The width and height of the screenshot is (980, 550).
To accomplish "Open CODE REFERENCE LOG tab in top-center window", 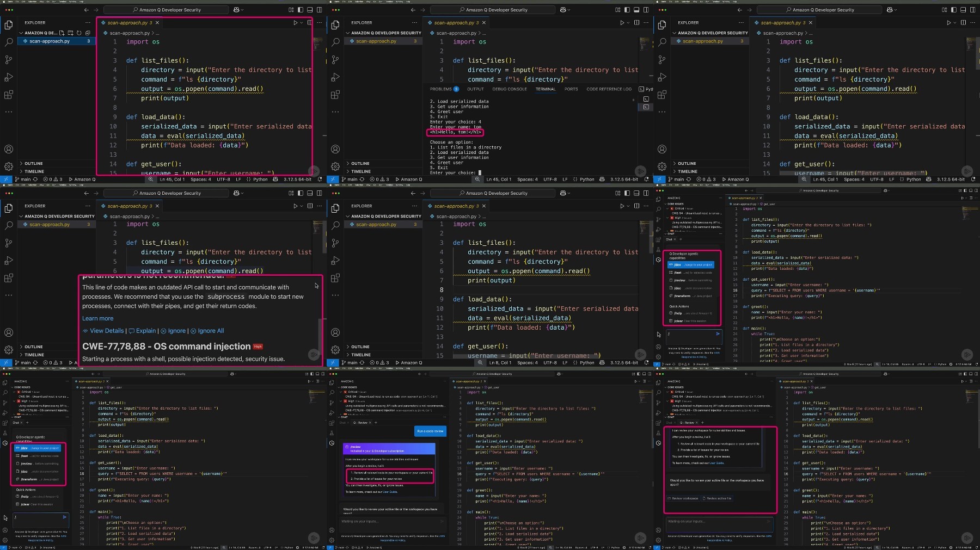I will point(609,89).
